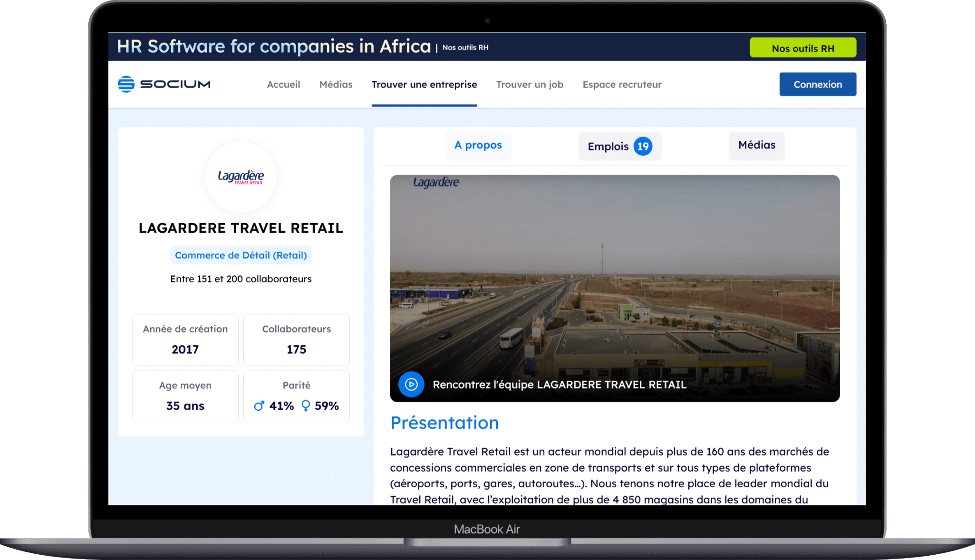Viewport: 975px width, 560px height.
Task: Click the Lagardère Travel Retail round logo
Action: [x=241, y=177]
